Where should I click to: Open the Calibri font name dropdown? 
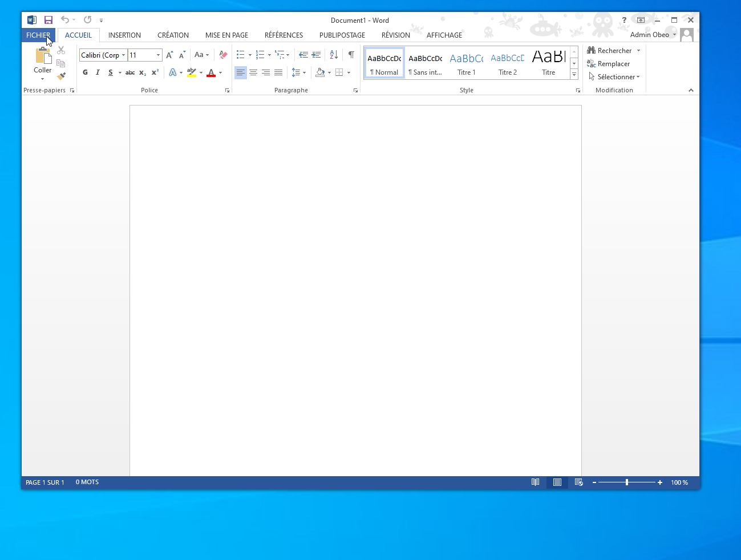coord(123,55)
